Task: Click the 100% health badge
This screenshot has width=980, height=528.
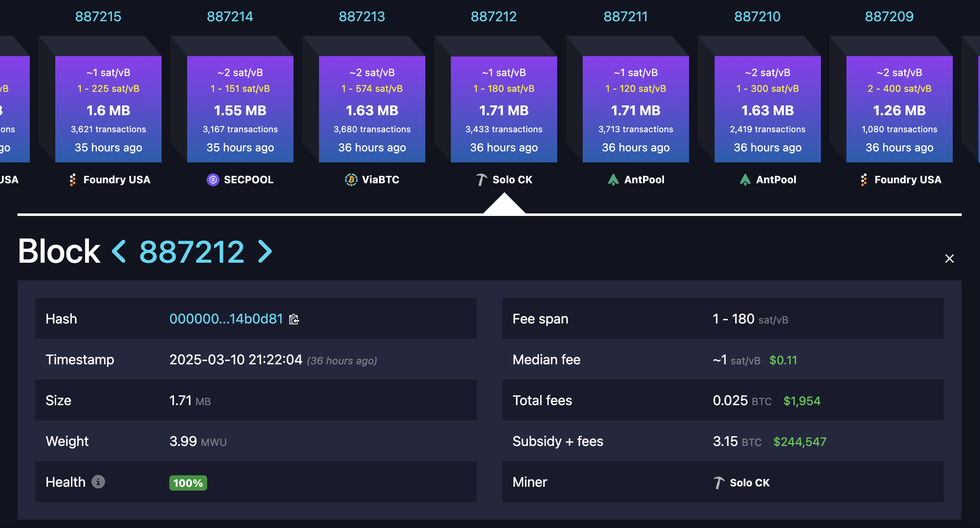Action: (x=188, y=483)
